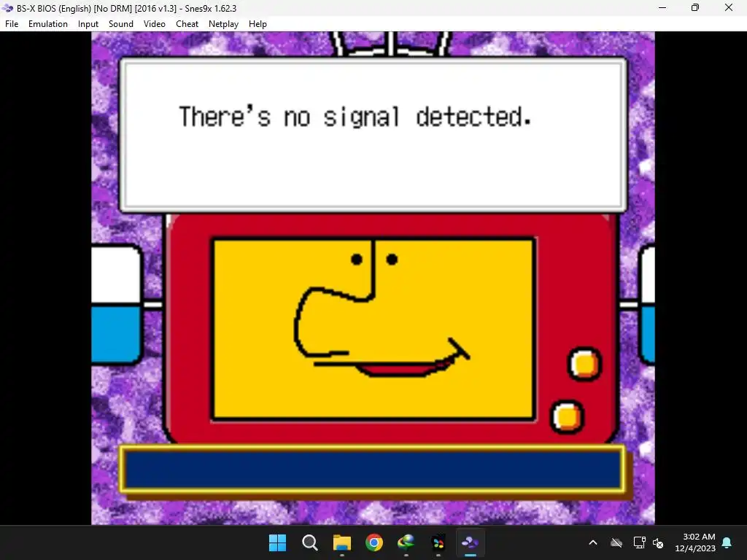The image size is (747, 560).
Task: Click the muted volume tray icon
Action: 658,542
